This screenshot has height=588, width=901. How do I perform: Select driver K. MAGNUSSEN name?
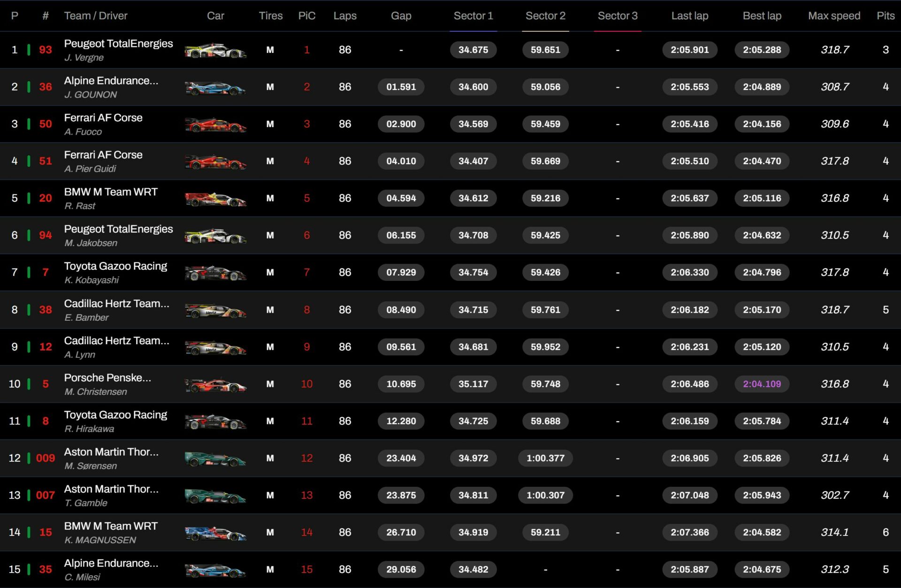pyautogui.click(x=100, y=540)
